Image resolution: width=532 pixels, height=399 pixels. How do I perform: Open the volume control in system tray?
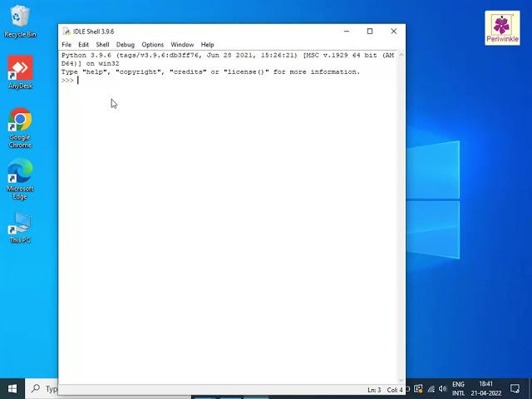pyautogui.click(x=442, y=389)
